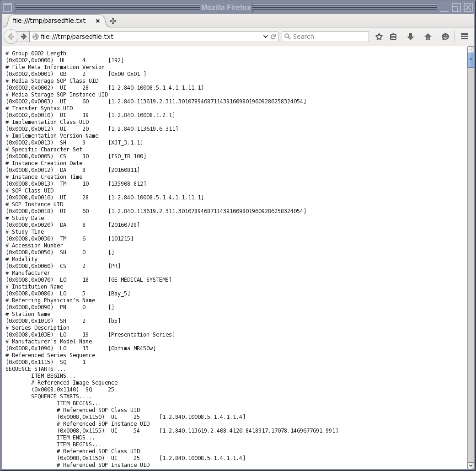Click the globe site identity icon
Image resolution: width=476 pixels, height=471 pixels.
[35, 37]
